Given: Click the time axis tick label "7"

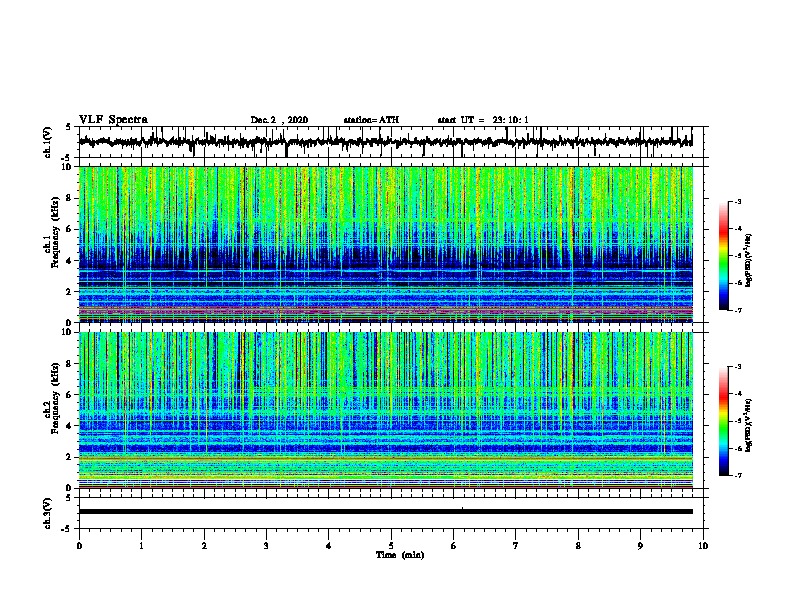Looking at the screenshot, I should tap(516, 545).
